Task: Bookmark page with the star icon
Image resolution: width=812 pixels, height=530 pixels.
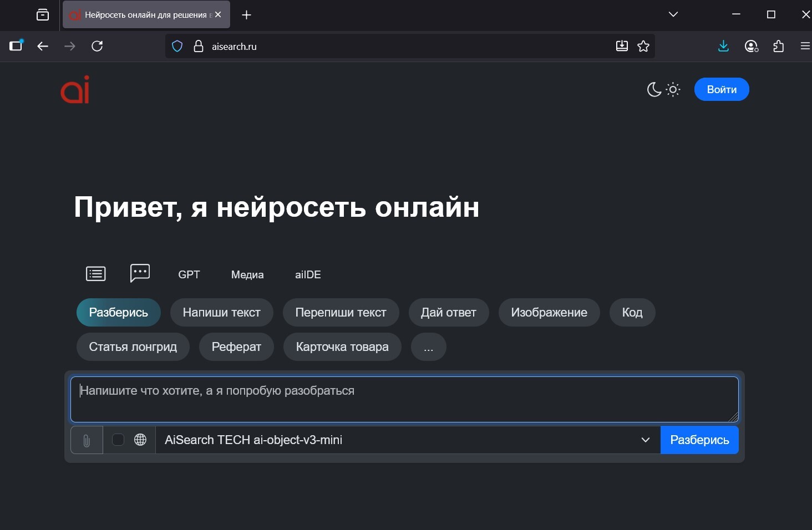Action: tap(643, 46)
